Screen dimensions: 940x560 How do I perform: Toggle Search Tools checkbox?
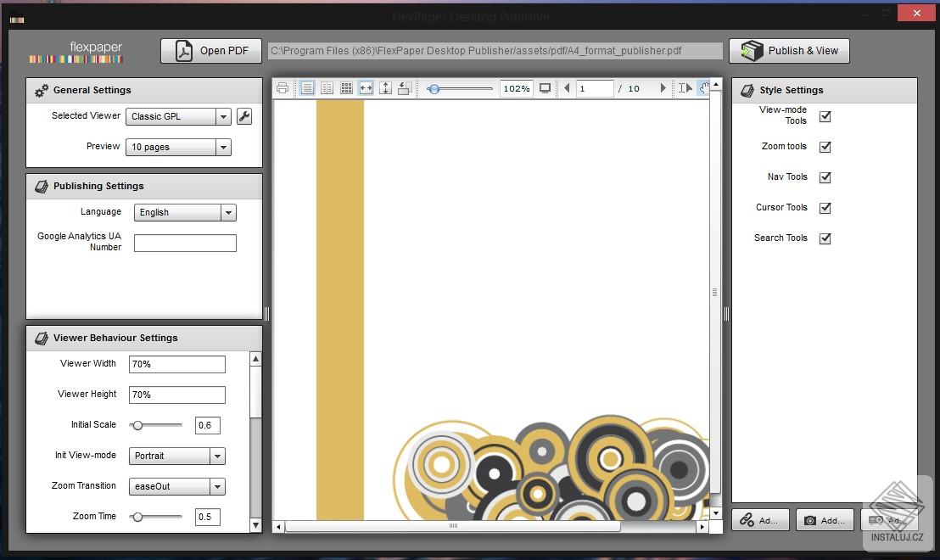[x=825, y=238]
